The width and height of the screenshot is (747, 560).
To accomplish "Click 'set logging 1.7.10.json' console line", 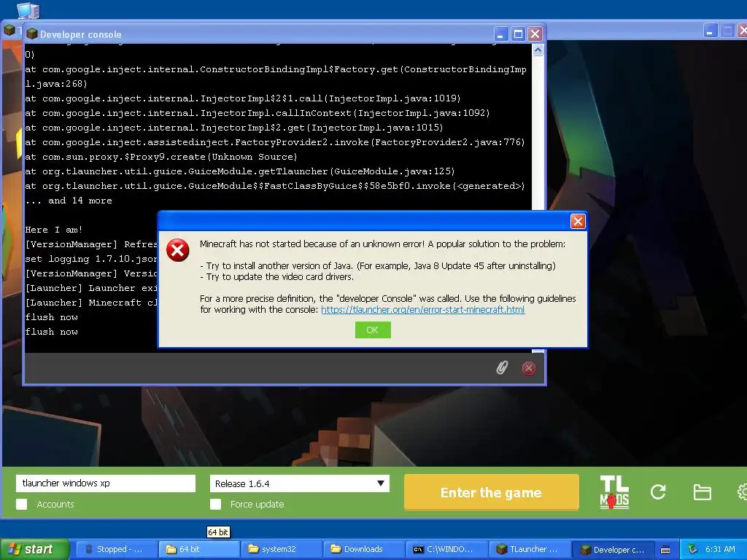I will coord(90,259).
